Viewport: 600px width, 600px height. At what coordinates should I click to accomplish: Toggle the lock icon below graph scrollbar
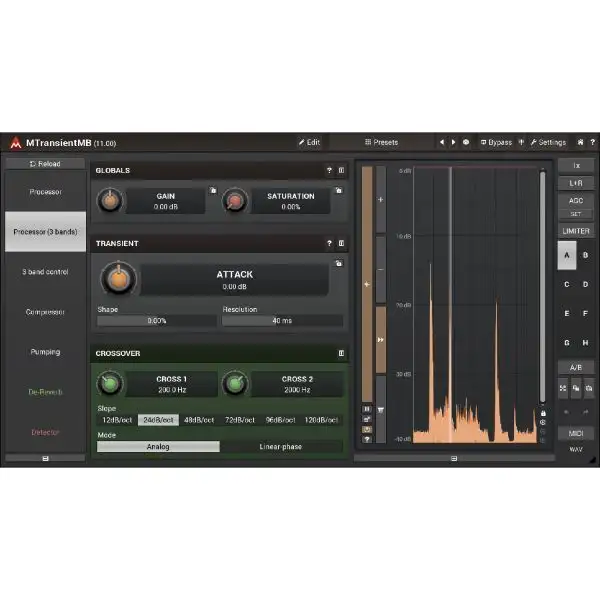click(x=543, y=413)
